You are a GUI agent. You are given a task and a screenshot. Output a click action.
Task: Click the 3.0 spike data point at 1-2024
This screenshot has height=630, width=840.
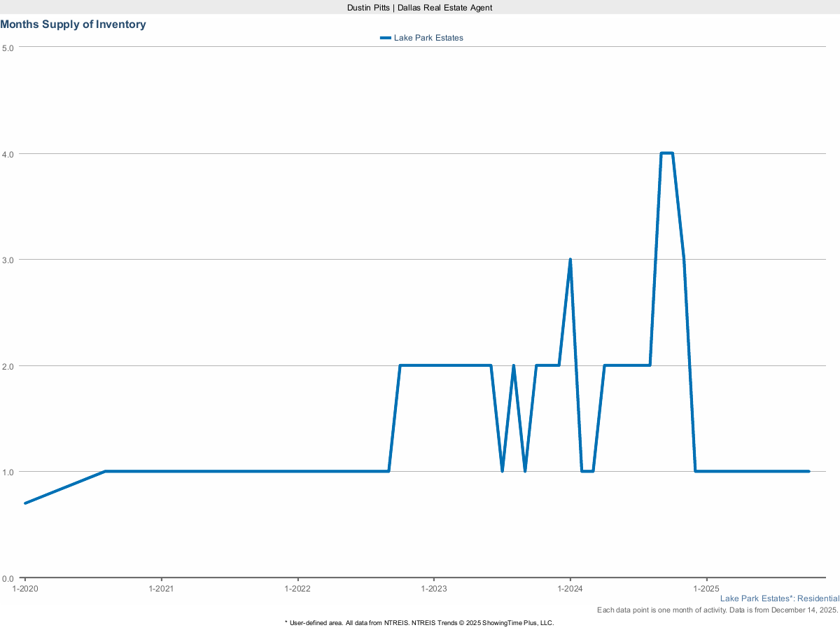pos(570,260)
